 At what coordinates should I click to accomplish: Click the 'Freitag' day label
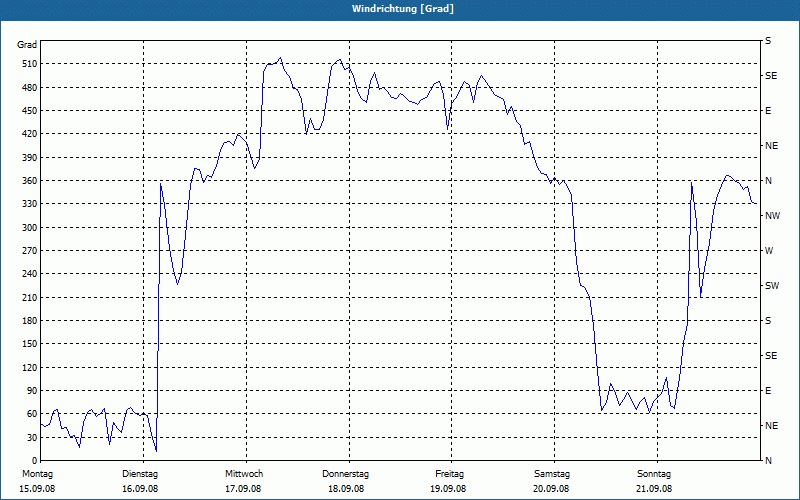(449, 474)
